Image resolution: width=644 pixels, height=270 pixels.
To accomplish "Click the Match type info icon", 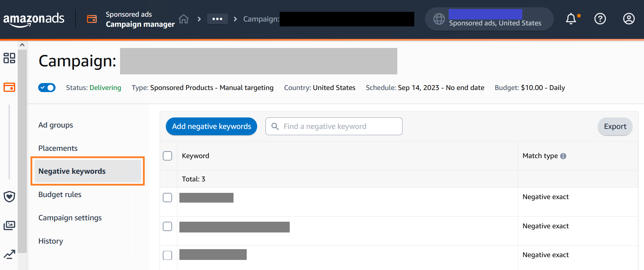I will [563, 156].
